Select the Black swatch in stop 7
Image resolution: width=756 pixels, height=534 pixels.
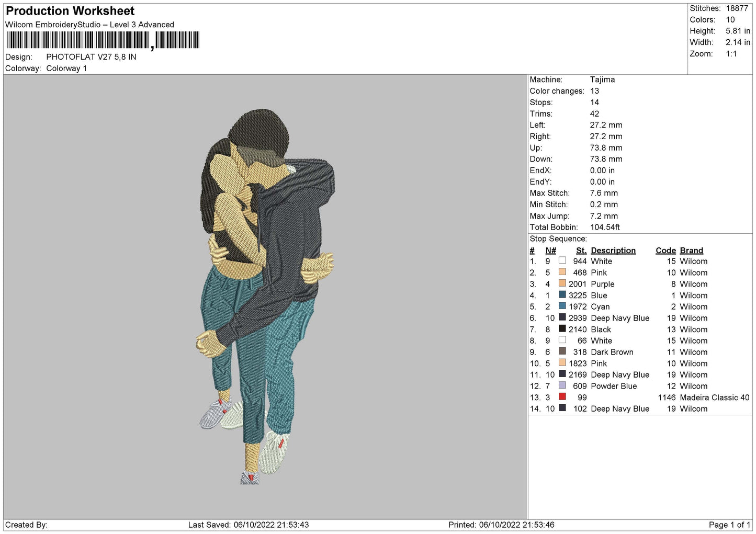(562, 329)
